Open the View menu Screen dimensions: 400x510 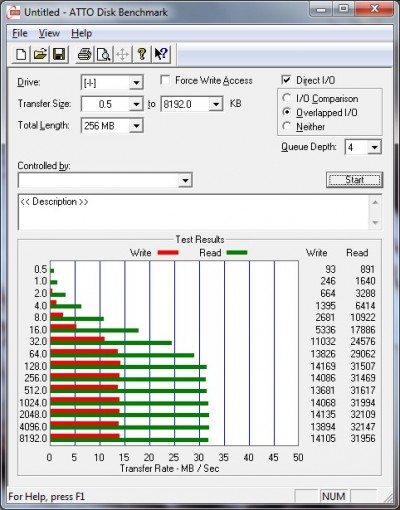click(x=49, y=33)
